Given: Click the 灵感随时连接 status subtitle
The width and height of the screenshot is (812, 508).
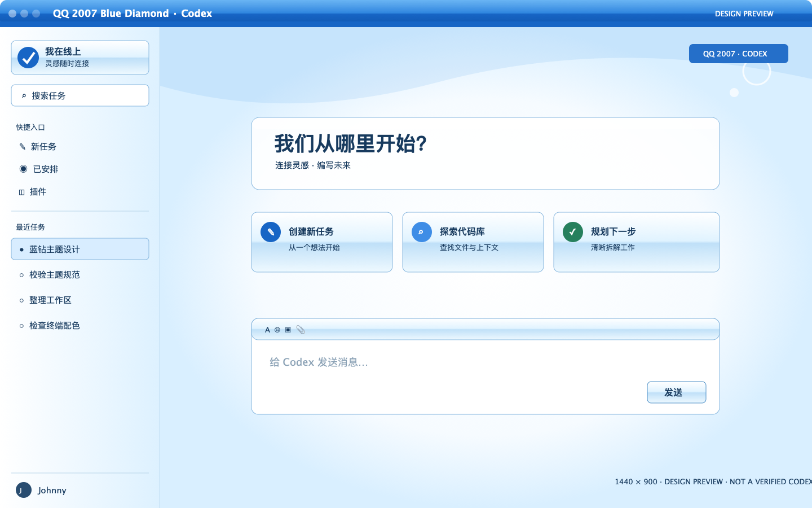Looking at the screenshot, I should coord(67,63).
